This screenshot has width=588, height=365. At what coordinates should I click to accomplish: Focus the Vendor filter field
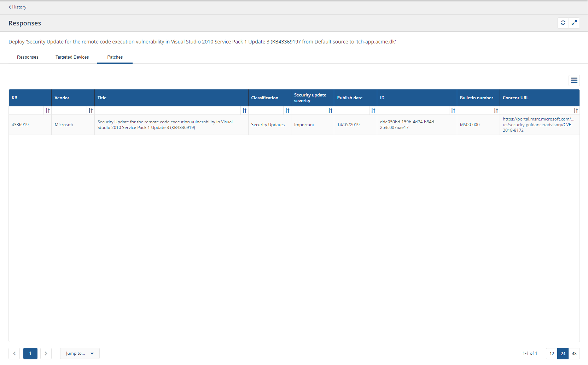point(70,111)
